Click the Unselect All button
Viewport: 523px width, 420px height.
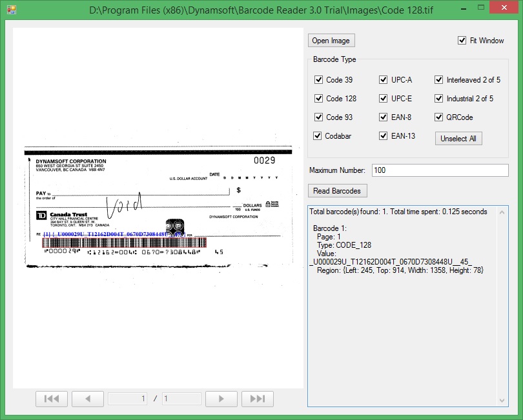pos(458,139)
